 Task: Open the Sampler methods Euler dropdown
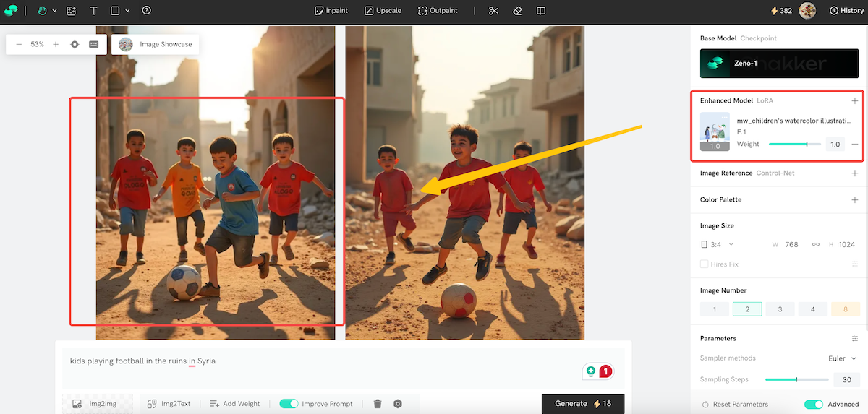tap(842, 358)
